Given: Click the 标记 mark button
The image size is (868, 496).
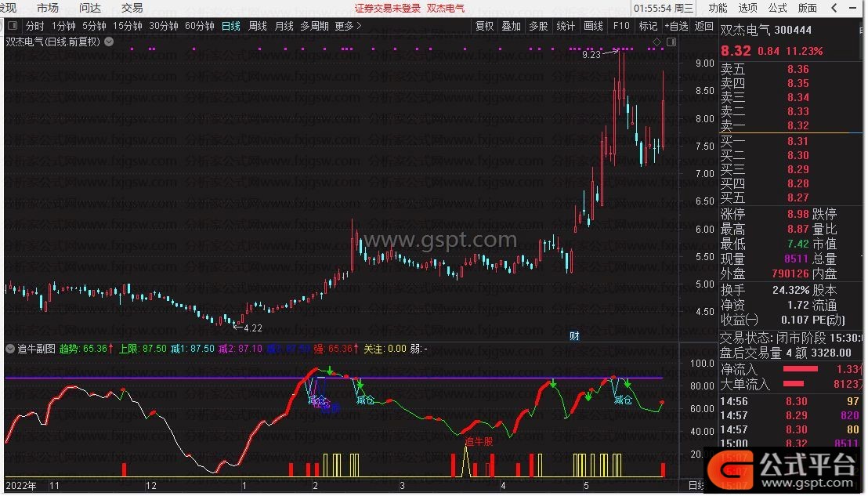Looking at the screenshot, I should (648, 26).
